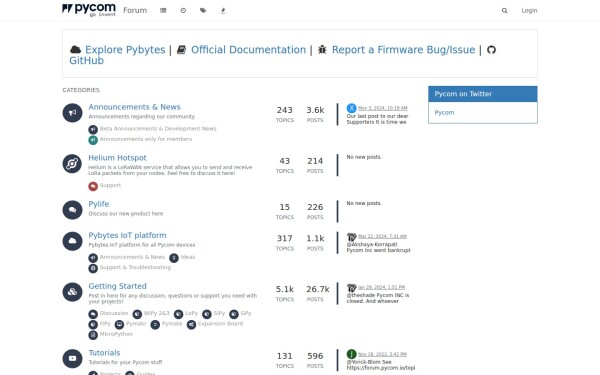Screen dimensions: 600x375
Task: Open the LoPy subcategory
Action: (192, 313)
